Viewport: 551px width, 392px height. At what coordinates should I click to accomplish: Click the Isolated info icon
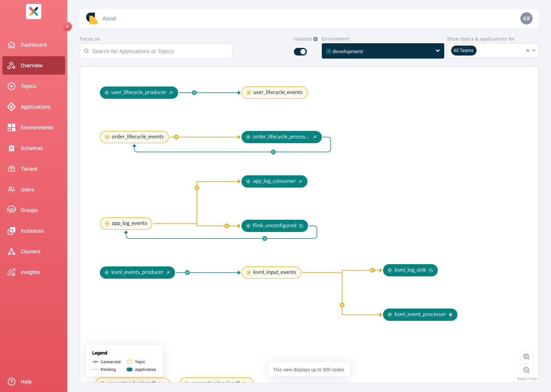tap(315, 39)
